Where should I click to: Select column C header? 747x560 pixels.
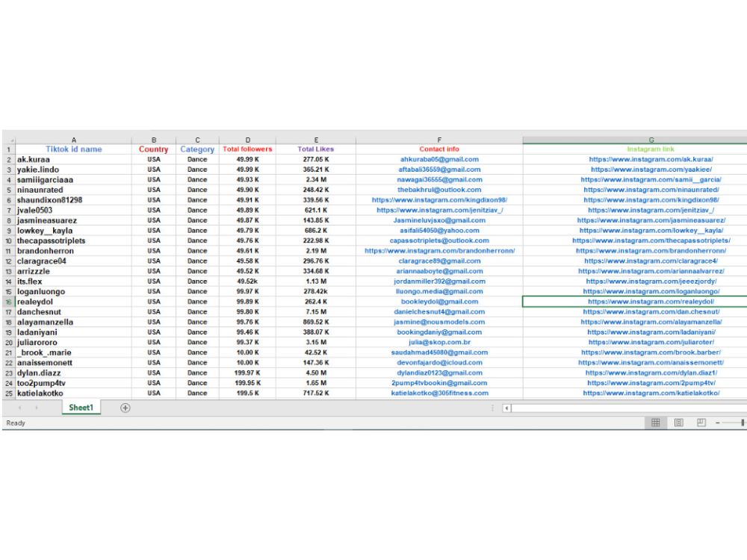pyautogui.click(x=197, y=140)
